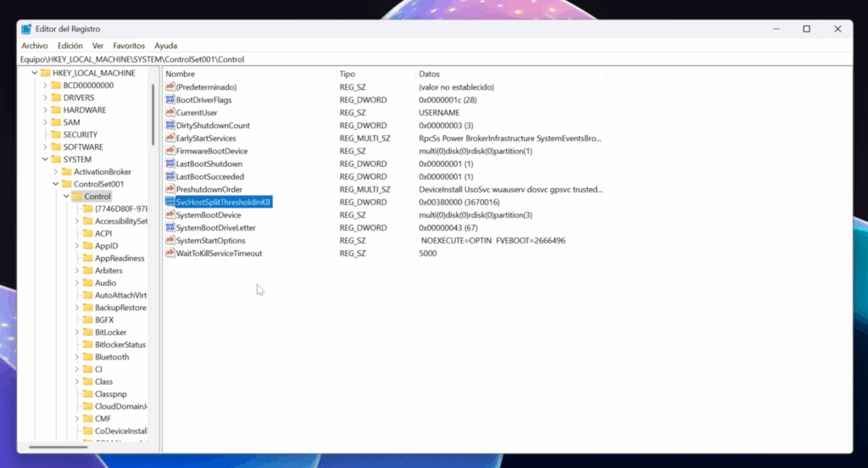868x468 pixels.
Task: Select the AppReadiness key
Action: 119,258
